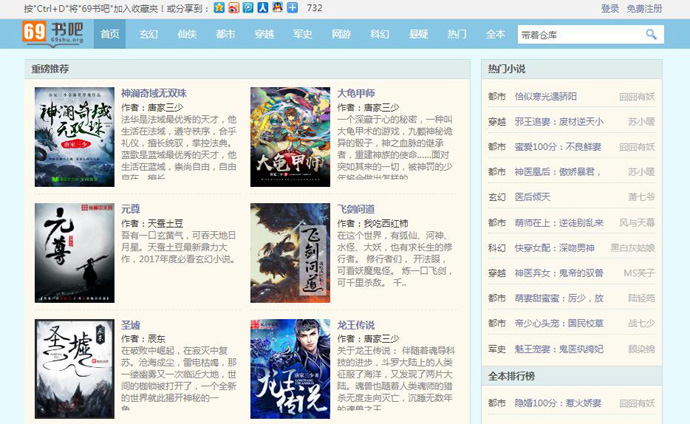Switch to the 悬疑 category tab
The width and height of the screenshot is (690, 424).
click(x=418, y=34)
